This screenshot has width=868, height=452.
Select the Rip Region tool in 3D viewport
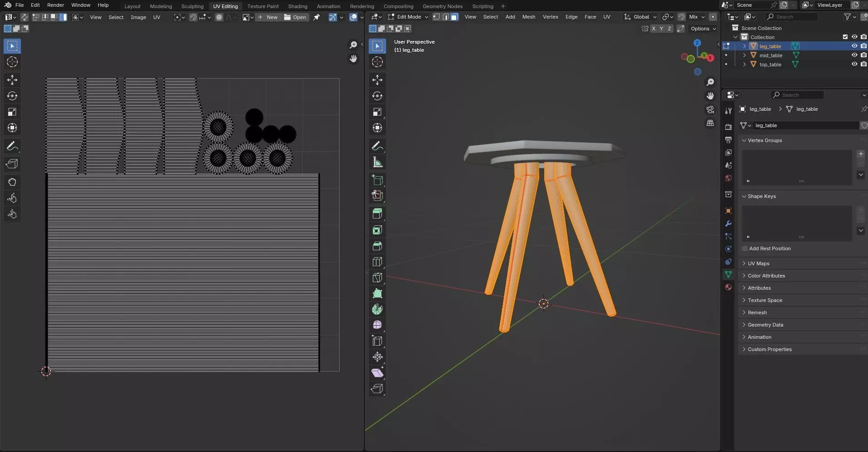coord(377,389)
